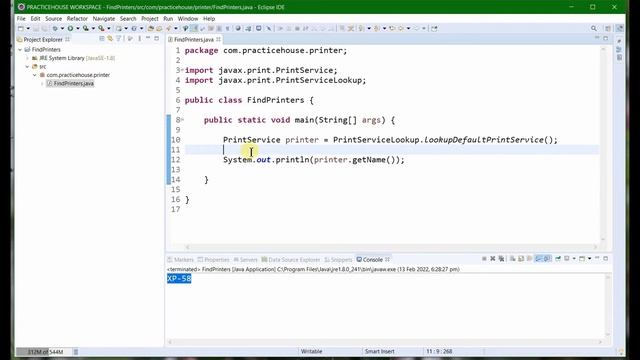Toggle Mark Occurrences in main toolbar
Image resolution: width=640 pixels, height=360 pixels.
pyautogui.click(x=194, y=28)
